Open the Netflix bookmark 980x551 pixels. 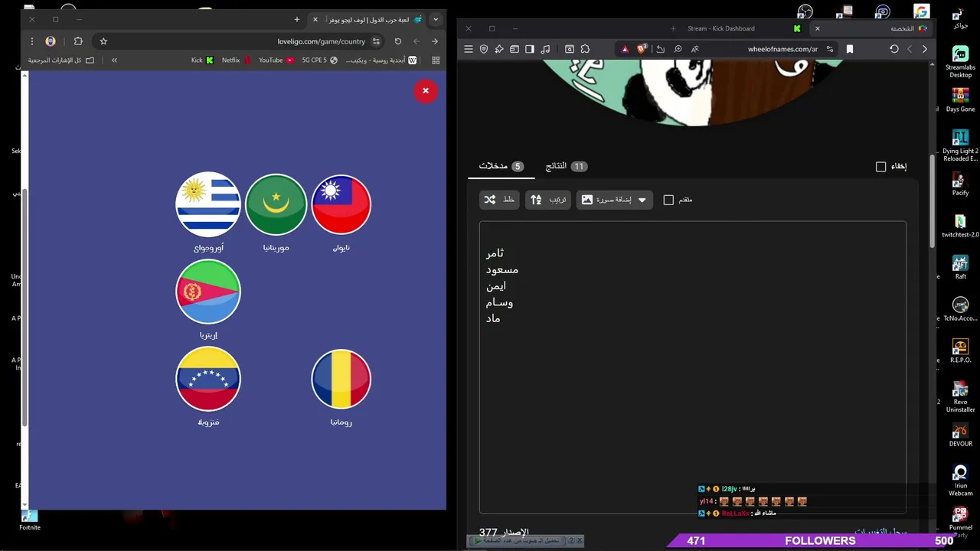237,60
